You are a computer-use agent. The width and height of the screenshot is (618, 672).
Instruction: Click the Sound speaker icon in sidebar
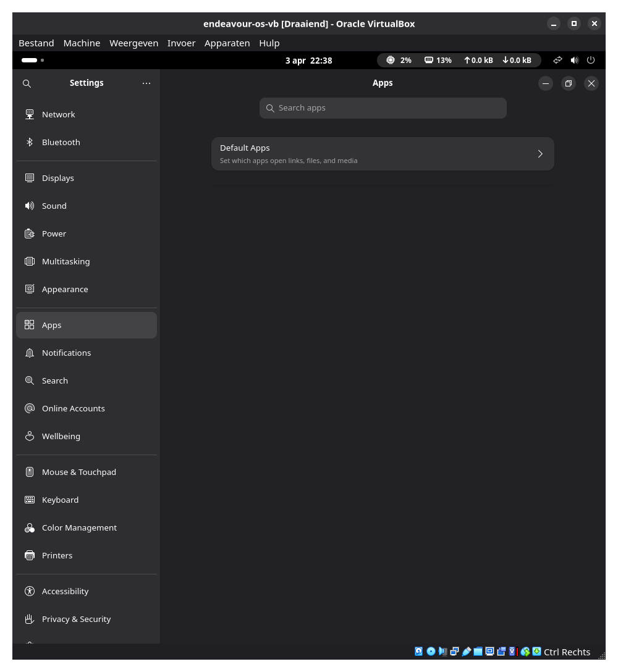coord(30,206)
